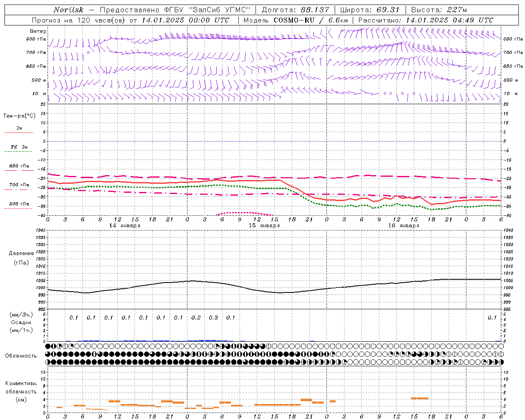525x420 pixels.
Task: Click the "Рассчитано: 14.01.2025 04:49 UTC" timestamp
Action: (x=426, y=20)
